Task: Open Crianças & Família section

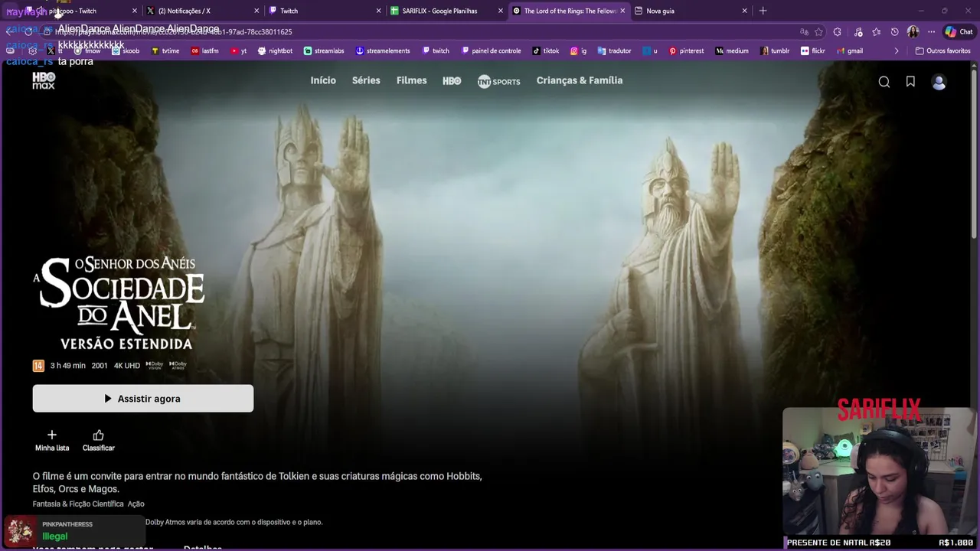Action: click(x=580, y=80)
